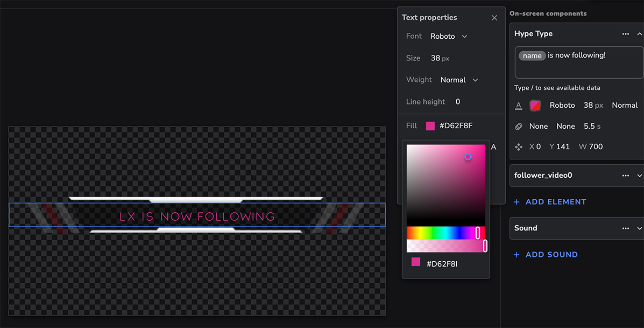Click the position move arrows icon
This screenshot has height=328, width=644.
pos(518,146)
